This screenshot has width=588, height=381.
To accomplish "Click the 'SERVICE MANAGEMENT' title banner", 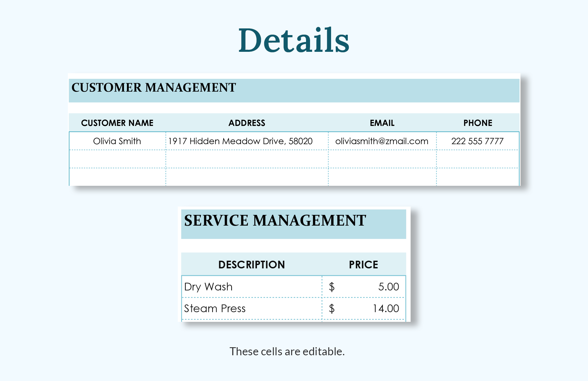I will (294, 224).
